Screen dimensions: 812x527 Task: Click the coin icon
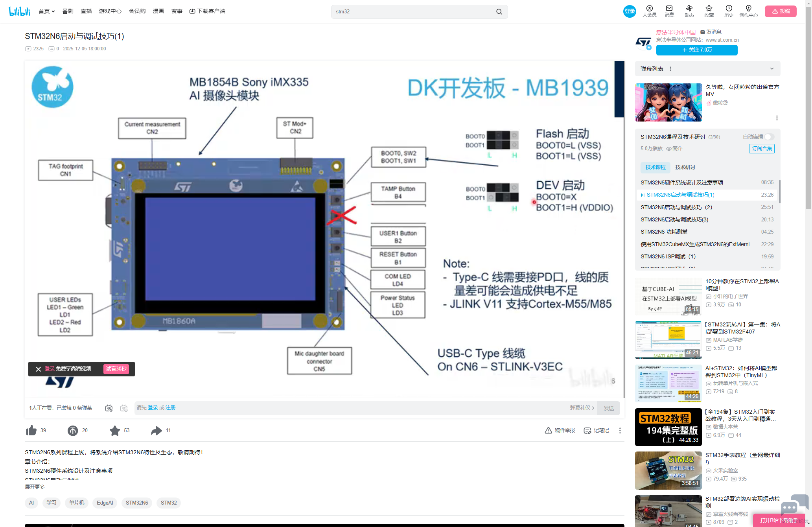pyautogui.click(x=73, y=431)
